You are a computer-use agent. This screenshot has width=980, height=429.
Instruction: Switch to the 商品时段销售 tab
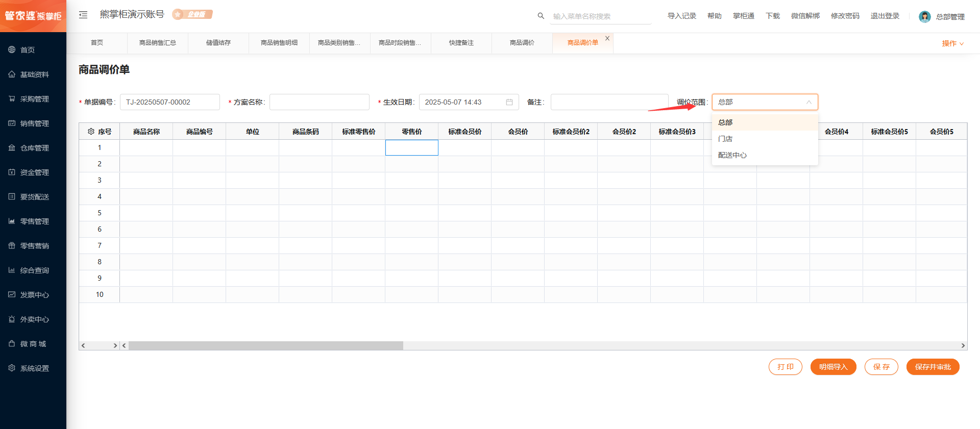pos(401,43)
